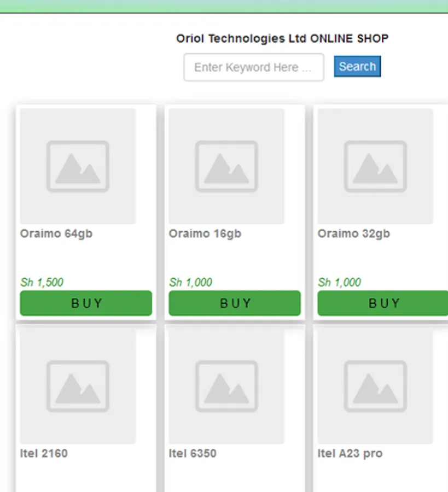Click the Sh 1,000 price of Oraimo 16gb
The height and width of the screenshot is (492, 448).
[x=190, y=282]
